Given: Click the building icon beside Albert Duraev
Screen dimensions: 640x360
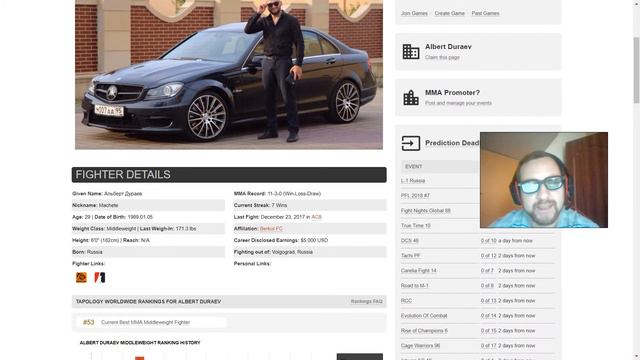Looking at the screenshot, I should [x=411, y=52].
